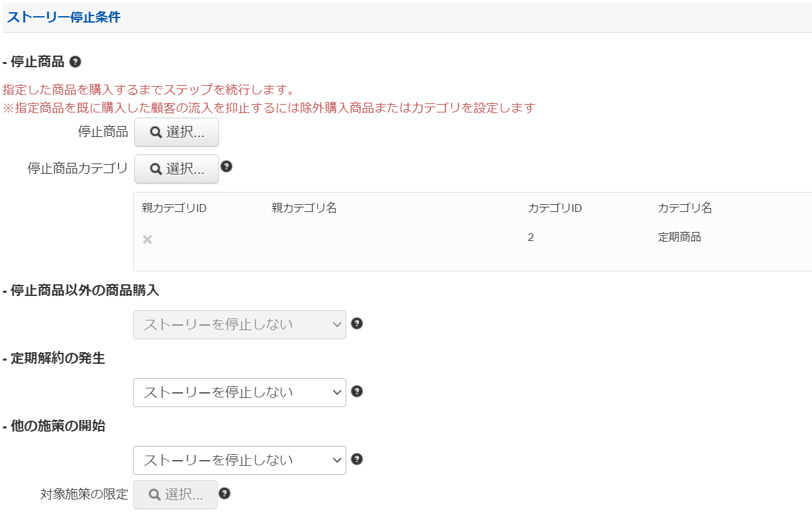The height and width of the screenshot is (515, 812).
Task: Open the 停止商品カテゴリ 選択 search button
Action: click(176, 169)
